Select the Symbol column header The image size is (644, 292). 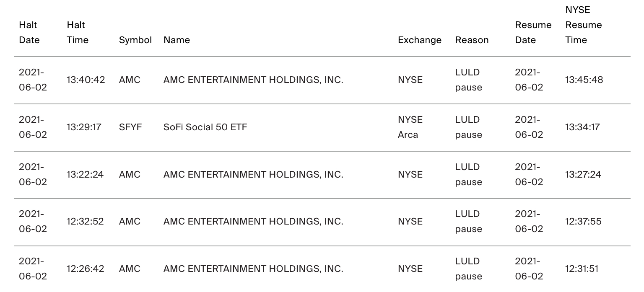pyautogui.click(x=135, y=40)
